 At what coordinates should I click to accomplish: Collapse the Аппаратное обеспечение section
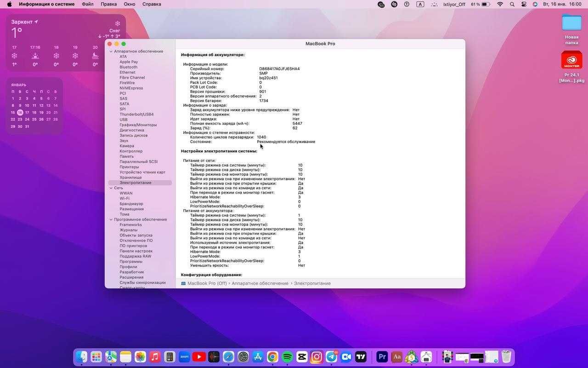(111, 52)
